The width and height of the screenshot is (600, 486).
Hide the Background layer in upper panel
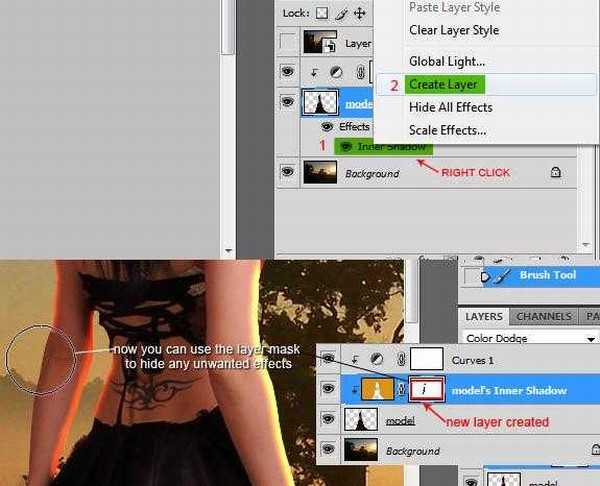(x=288, y=172)
